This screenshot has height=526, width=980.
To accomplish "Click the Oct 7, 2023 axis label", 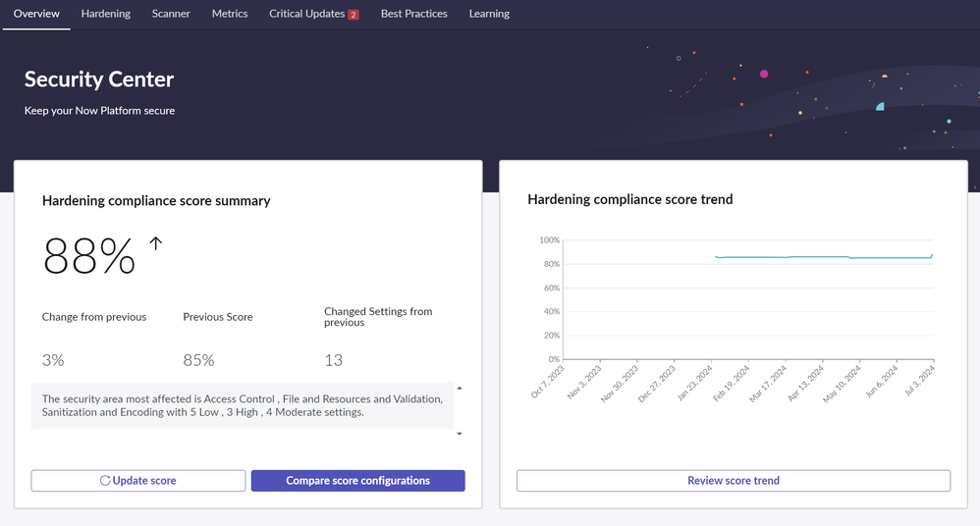I will point(548,382).
